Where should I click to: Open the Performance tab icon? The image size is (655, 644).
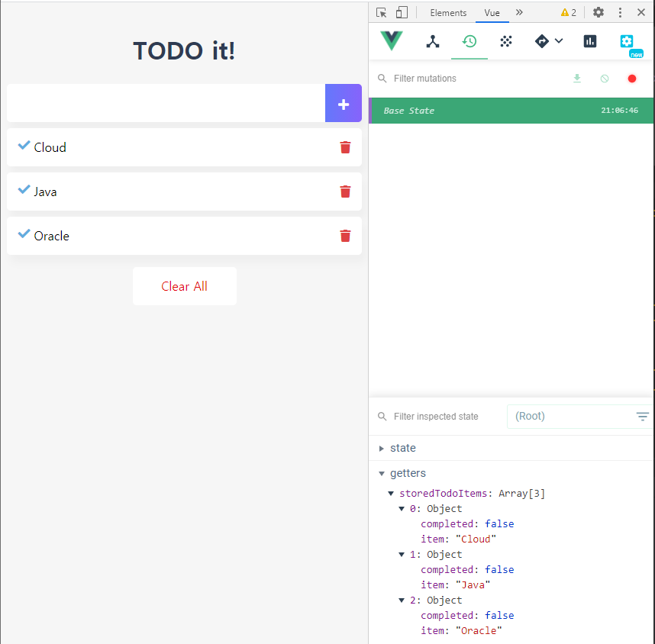(x=590, y=41)
